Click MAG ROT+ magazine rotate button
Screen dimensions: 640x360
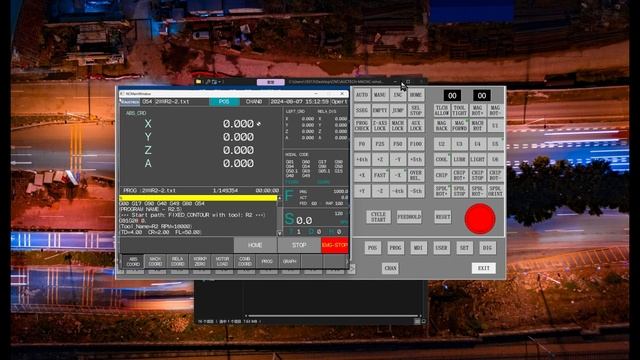478,111
